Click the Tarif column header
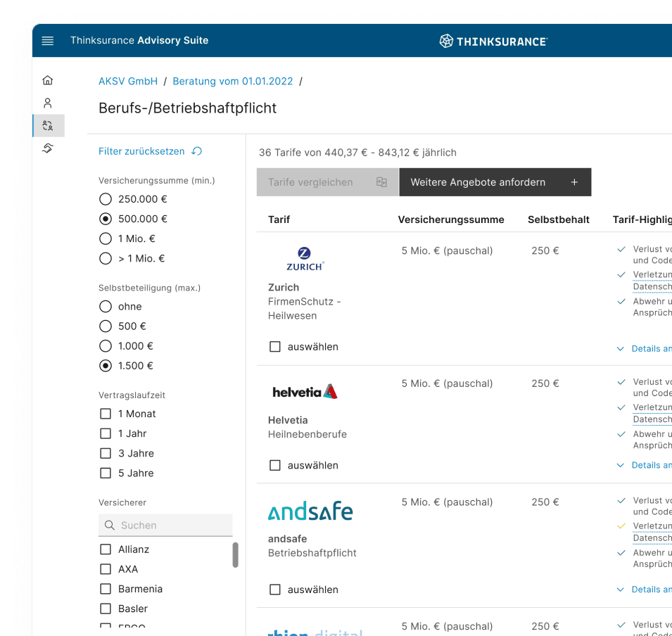Screen dimensions: 672x636 pos(279,220)
